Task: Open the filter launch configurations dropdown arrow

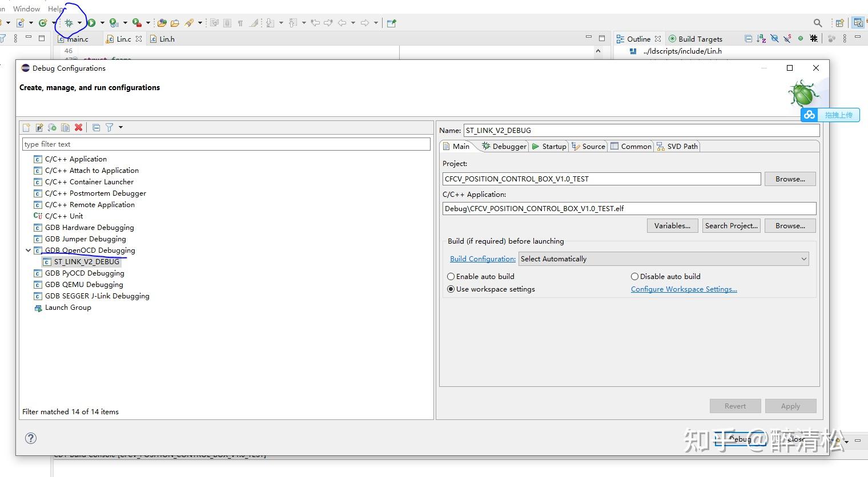Action: point(120,127)
